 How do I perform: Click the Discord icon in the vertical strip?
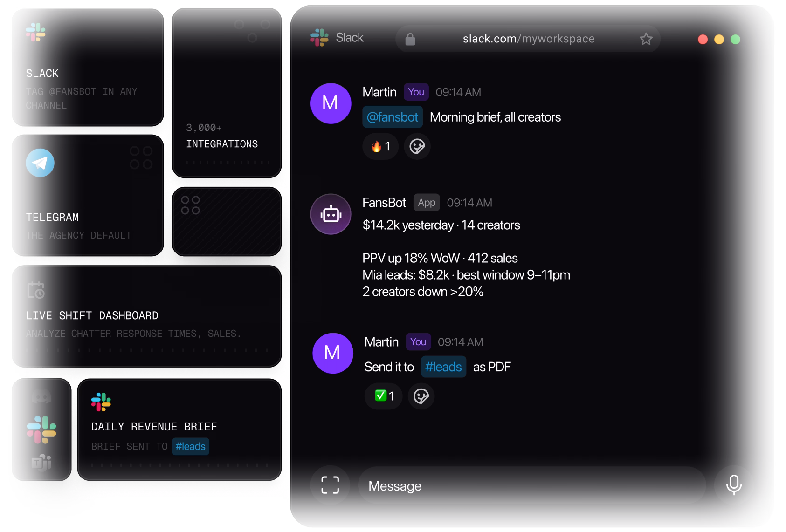coord(41,397)
